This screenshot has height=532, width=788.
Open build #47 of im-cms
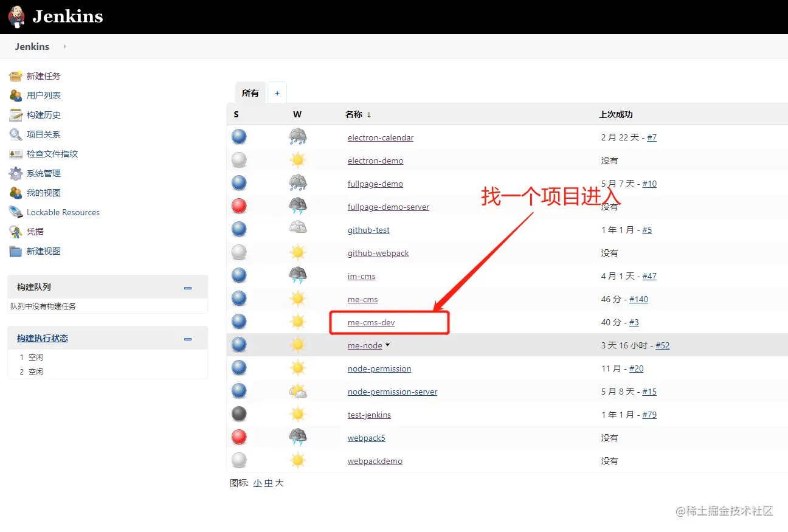tap(649, 276)
